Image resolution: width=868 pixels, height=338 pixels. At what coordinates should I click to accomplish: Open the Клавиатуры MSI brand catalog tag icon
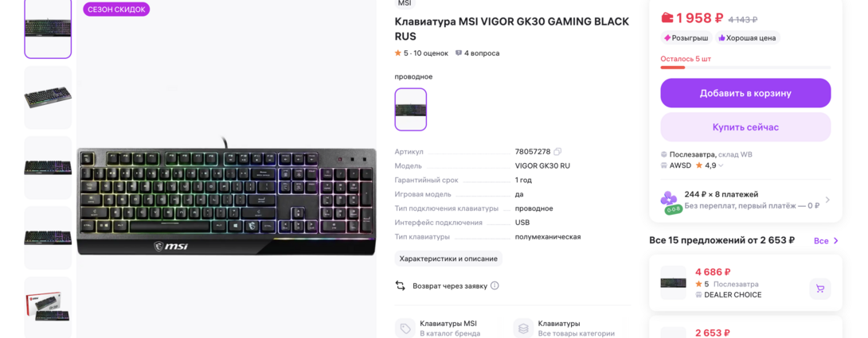[406, 328]
